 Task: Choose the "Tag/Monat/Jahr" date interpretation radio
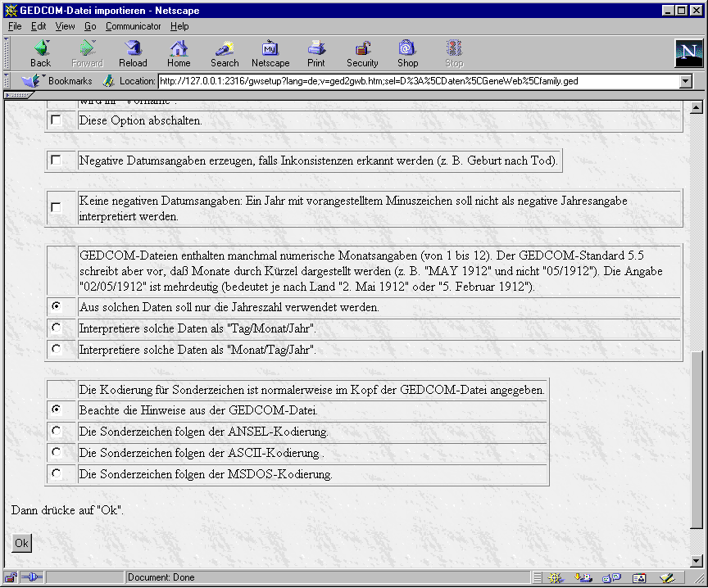pyautogui.click(x=56, y=328)
